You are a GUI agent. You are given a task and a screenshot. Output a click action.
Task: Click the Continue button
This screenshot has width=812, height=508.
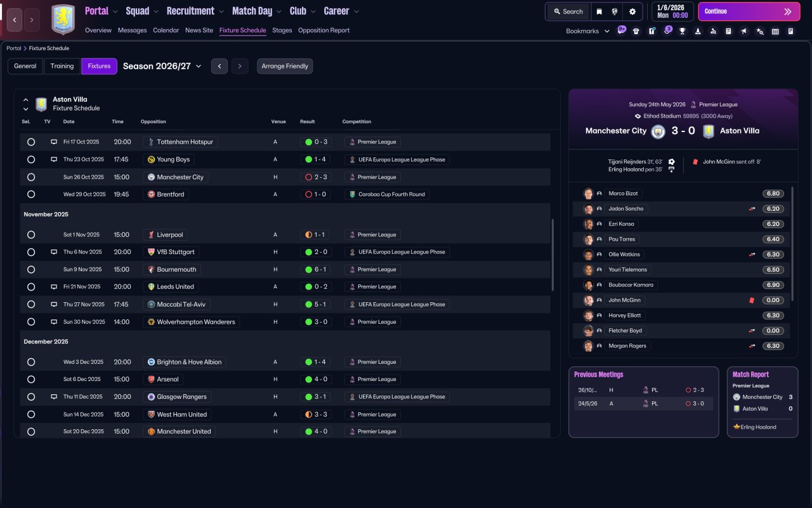click(749, 11)
